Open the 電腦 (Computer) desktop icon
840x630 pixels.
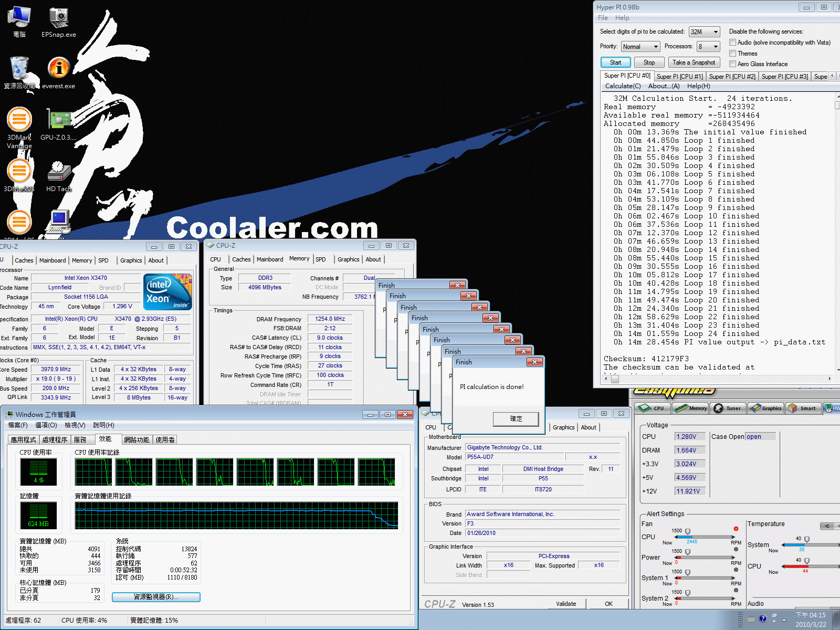pos(19,22)
